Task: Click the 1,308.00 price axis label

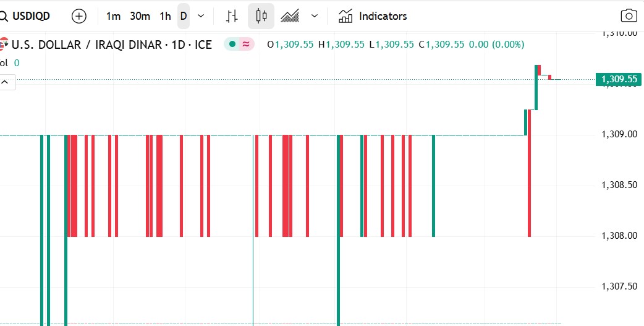Action: click(619, 236)
